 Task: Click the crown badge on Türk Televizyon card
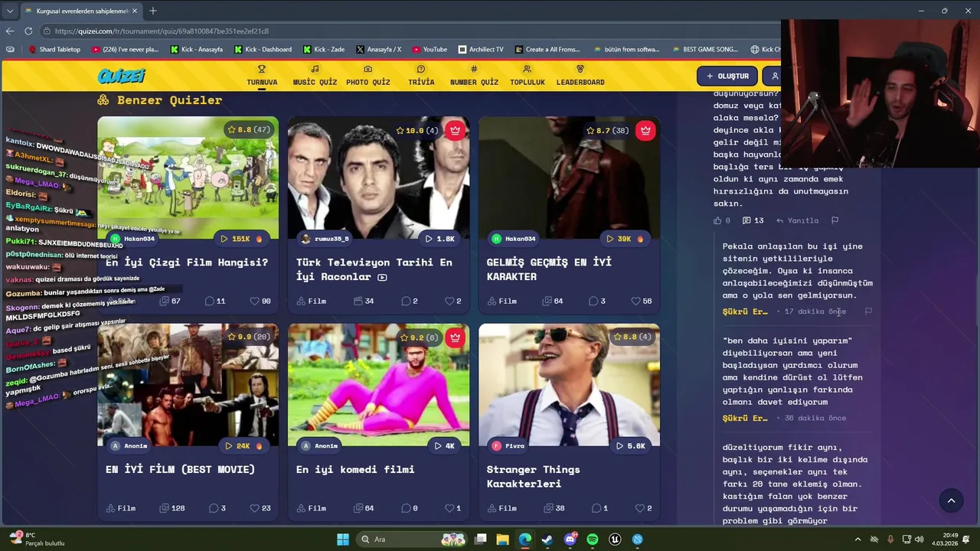click(456, 130)
